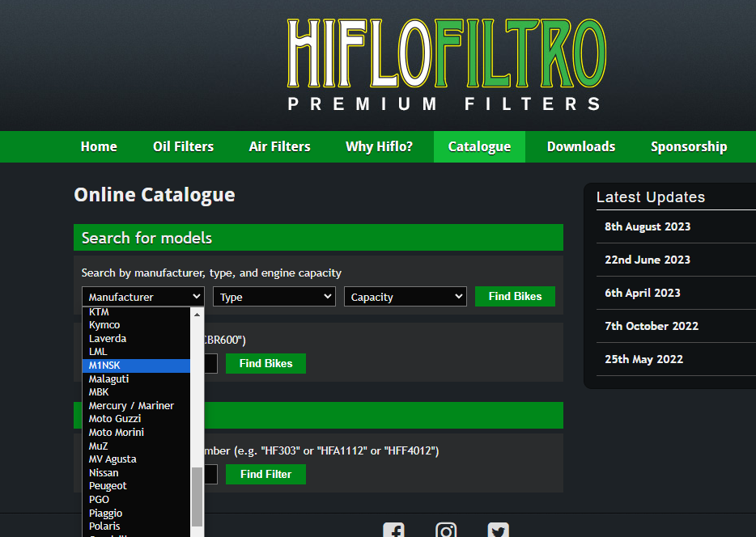756x537 pixels.
Task: Select KTM in manufacturer list
Action: pos(137,312)
